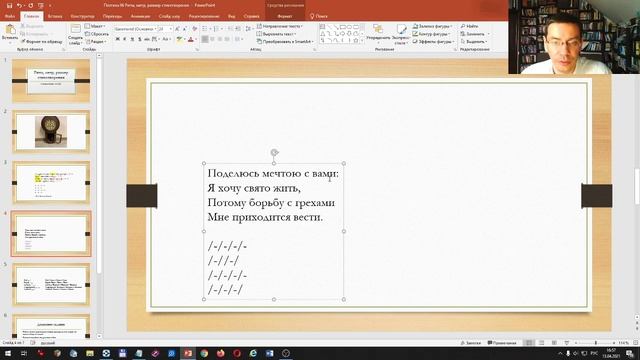The width and height of the screenshot is (640, 360).
Task: Open Firefox from the Windows taskbar
Action: (x=220, y=353)
